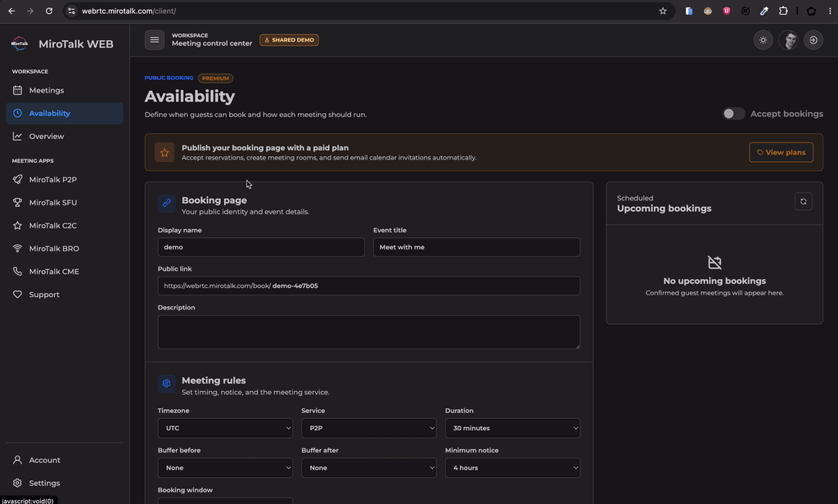The width and height of the screenshot is (838, 504).
Task: Click the link icon beside Booking page
Action: 167,203
